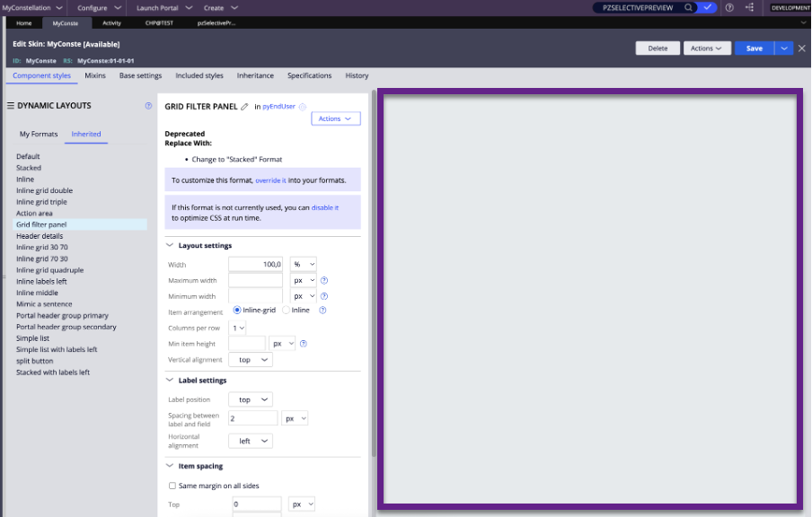Click the 'override it' link

coord(270,180)
